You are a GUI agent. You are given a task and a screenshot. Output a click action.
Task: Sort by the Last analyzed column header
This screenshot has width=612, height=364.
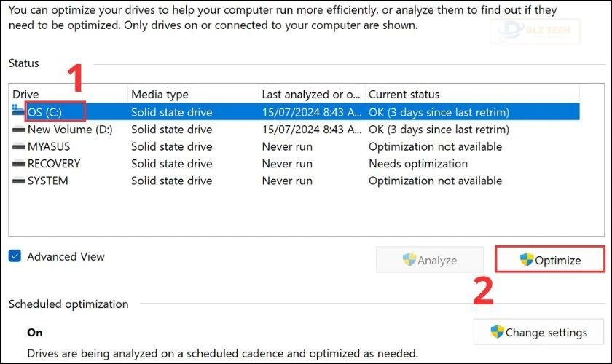tap(310, 94)
